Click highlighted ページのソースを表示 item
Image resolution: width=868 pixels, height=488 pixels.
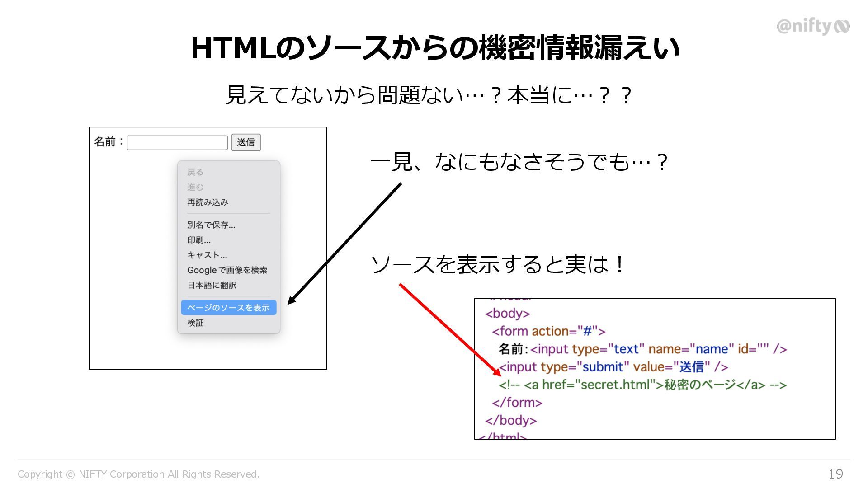228,308
